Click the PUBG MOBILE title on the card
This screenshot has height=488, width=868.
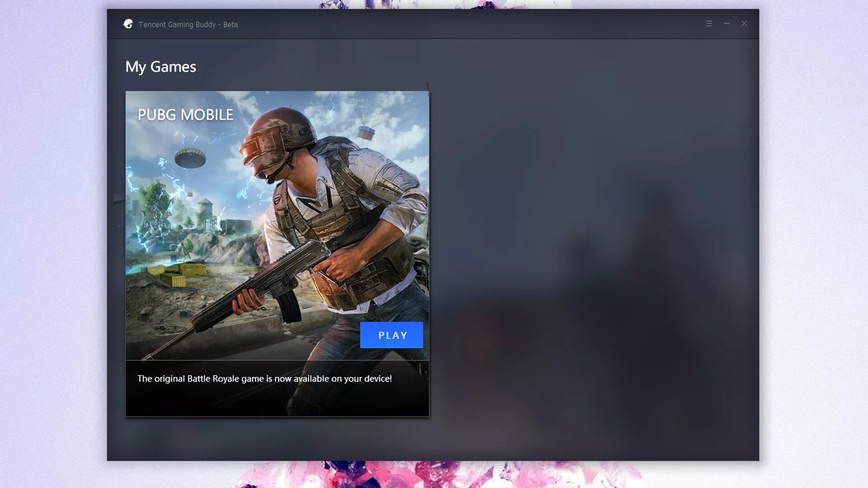click(185, 115)
